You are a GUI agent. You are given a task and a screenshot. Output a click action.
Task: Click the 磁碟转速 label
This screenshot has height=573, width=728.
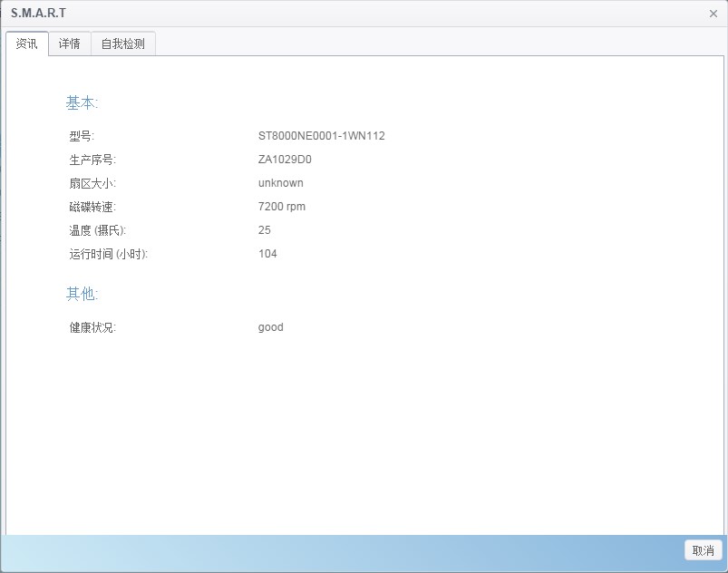click(92, 207)
